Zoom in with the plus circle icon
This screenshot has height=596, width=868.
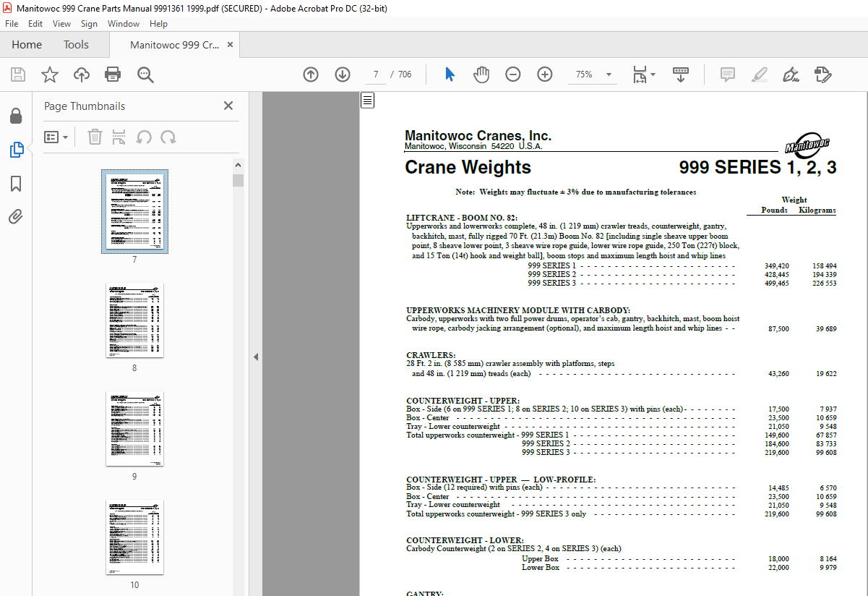pos(545,74)
